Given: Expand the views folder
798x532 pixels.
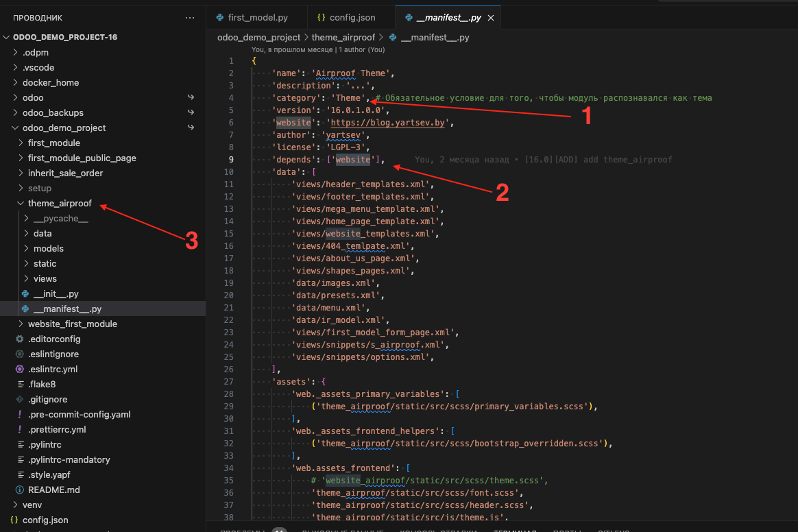Looking at the screenshot, I should point(27,278).
